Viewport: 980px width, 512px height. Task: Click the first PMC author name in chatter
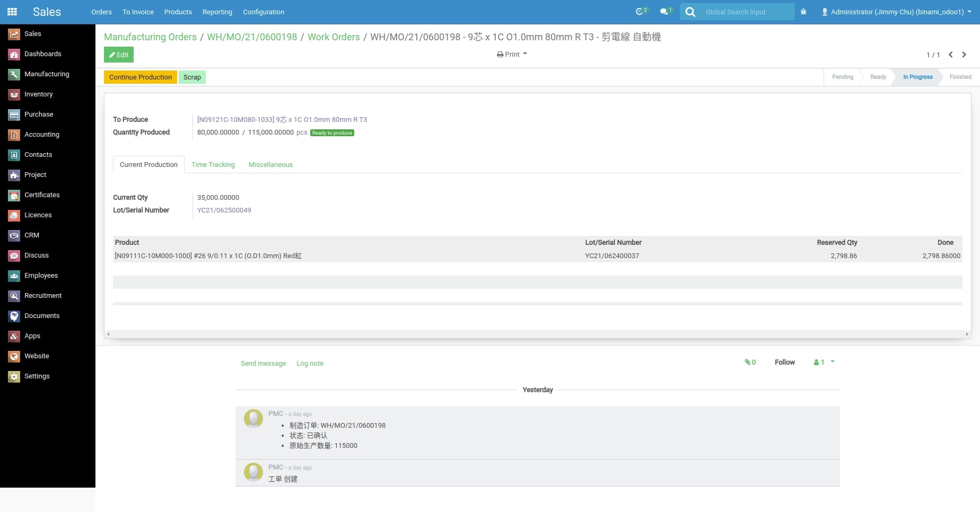(276, 413)
